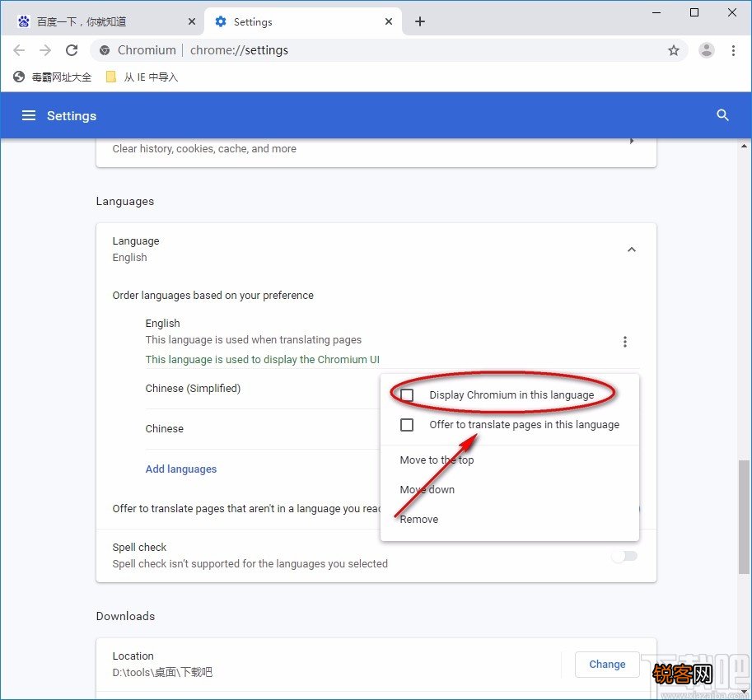
Task: Open the Chromium three-dot menu
Action: (733, 50)
